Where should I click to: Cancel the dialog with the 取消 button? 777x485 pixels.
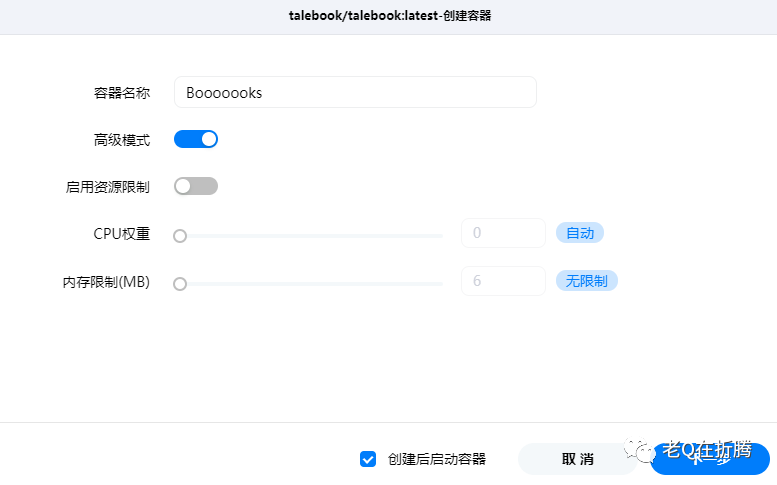click(x=577, y=459)
